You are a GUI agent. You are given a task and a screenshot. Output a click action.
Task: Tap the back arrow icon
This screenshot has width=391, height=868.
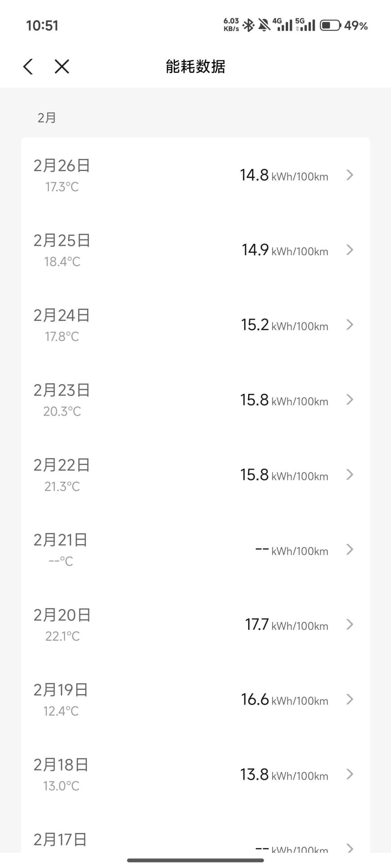[28, 66]
